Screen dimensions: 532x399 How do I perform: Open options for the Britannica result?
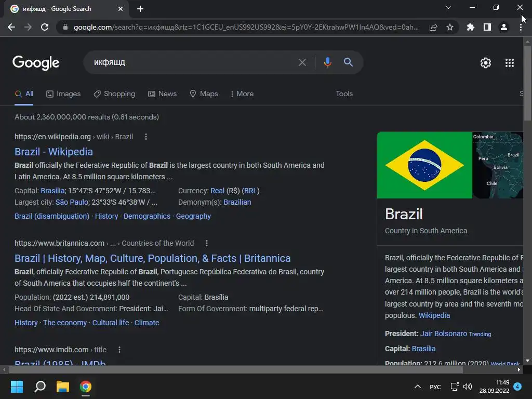point(207,243)
